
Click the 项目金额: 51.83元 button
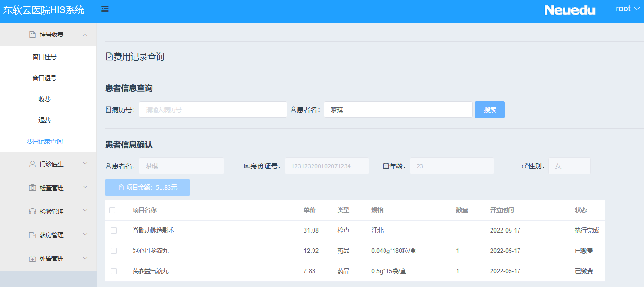coord(147,187)
